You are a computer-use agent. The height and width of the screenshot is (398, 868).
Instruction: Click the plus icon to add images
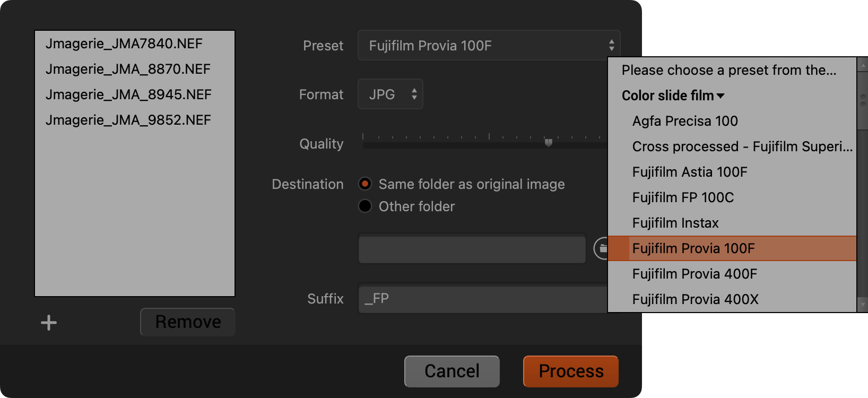[x=49, y=323]
